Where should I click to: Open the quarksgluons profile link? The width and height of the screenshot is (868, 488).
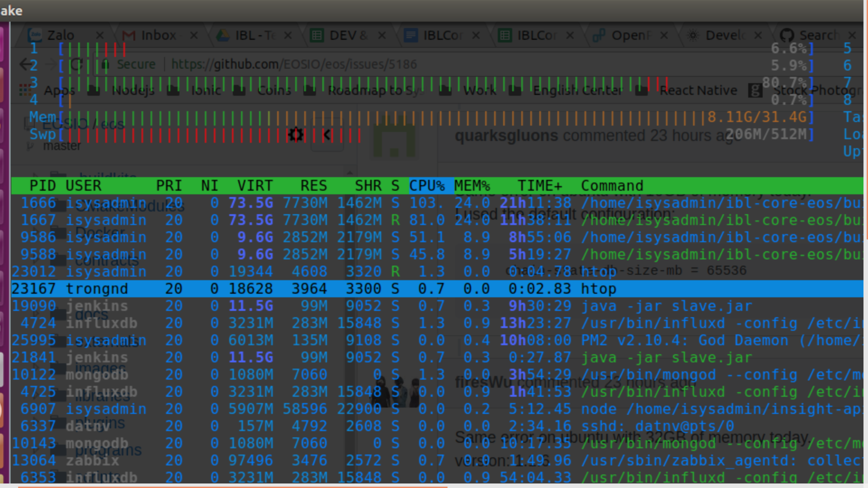505,135
